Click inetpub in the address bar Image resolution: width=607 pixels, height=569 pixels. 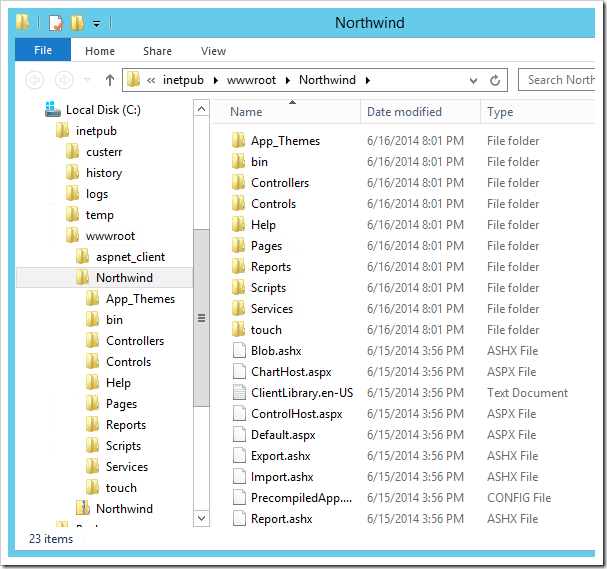coord(183,80)
